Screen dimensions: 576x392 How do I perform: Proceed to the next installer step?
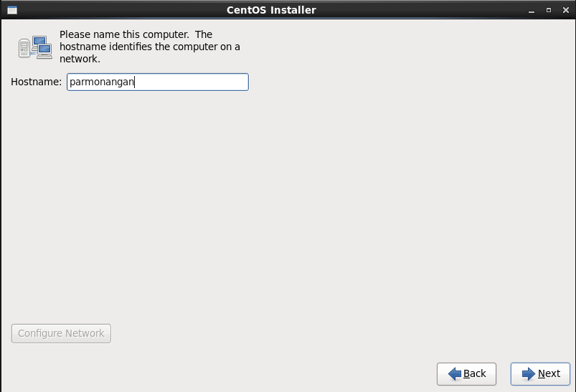point(540,373)
